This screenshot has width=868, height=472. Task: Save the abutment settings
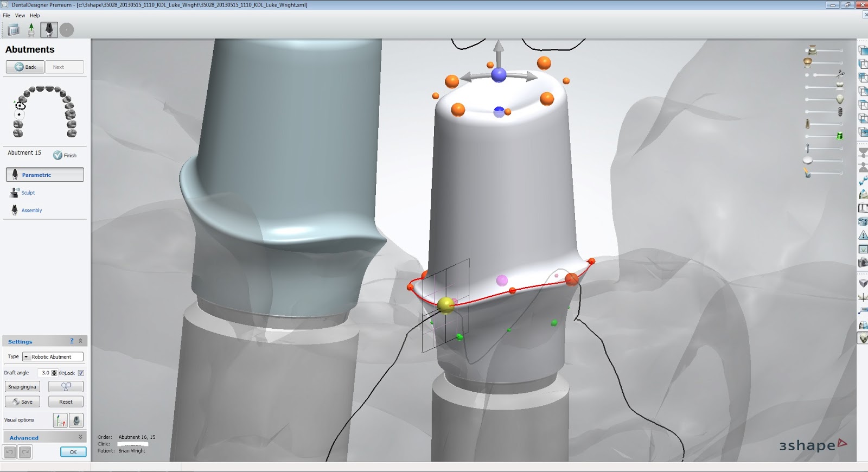(x=22, y=401)
